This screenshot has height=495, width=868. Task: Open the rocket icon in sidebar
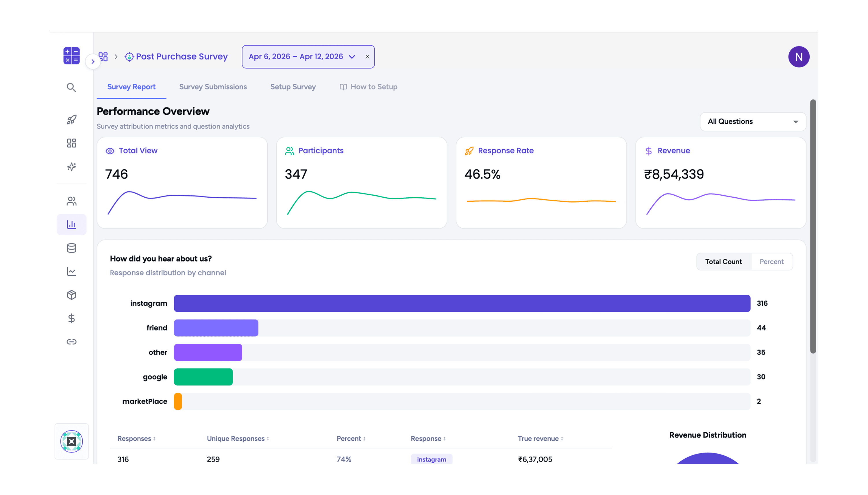pos(71,120)
